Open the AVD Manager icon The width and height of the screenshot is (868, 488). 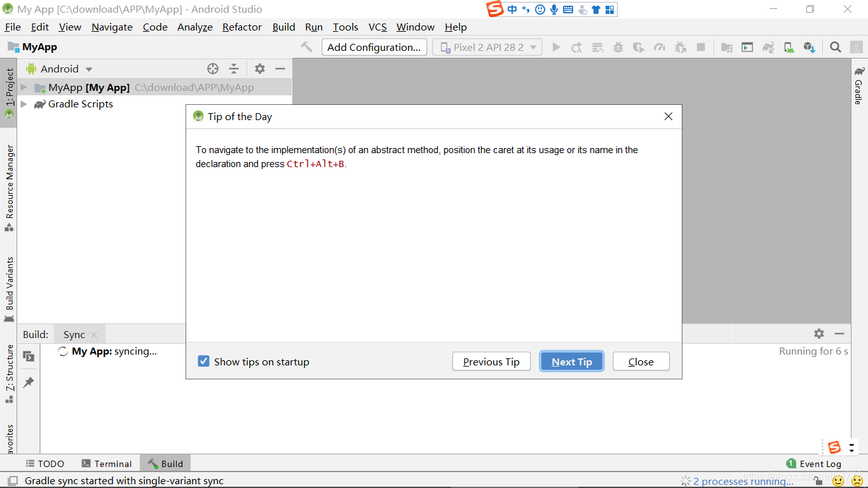click(789, 47)
